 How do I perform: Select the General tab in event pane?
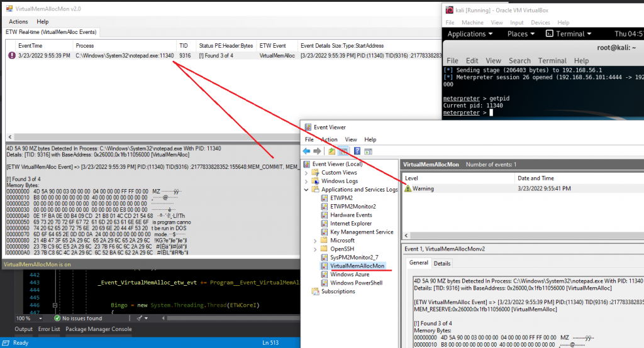tap(418, 263)
